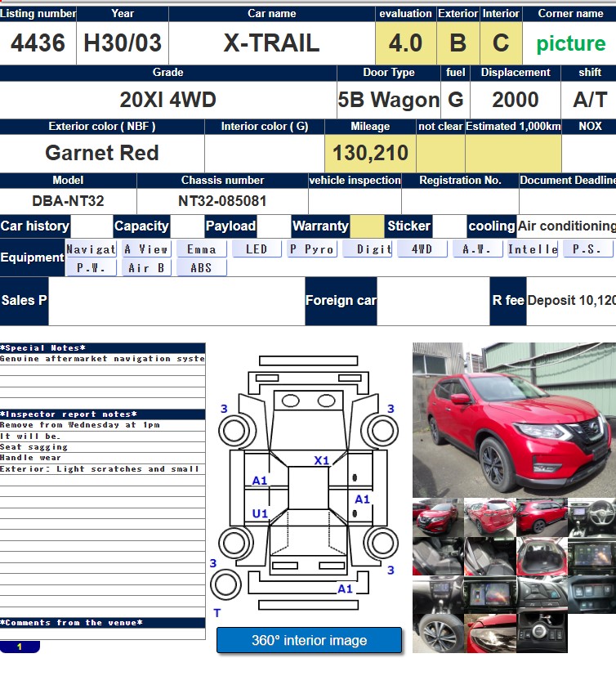Click displacement value 2000
This screenshot has width=616, height=676.
(x=516, y=100)
